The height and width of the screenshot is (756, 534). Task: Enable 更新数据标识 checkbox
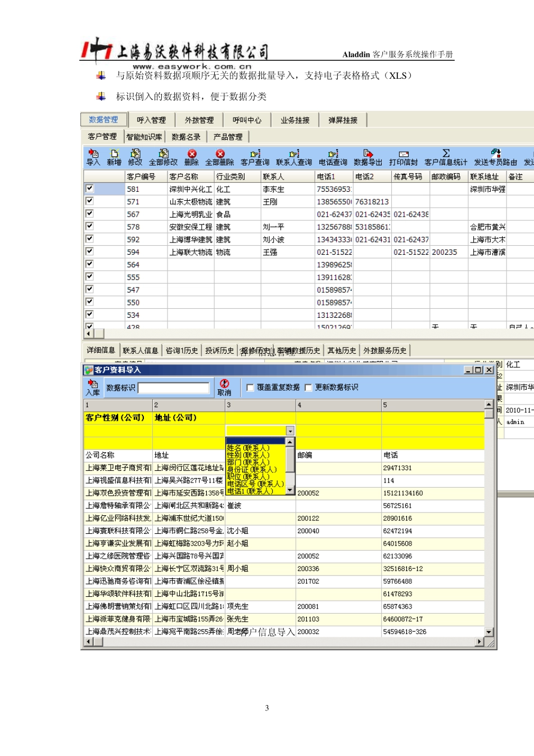tap(308, 388)
